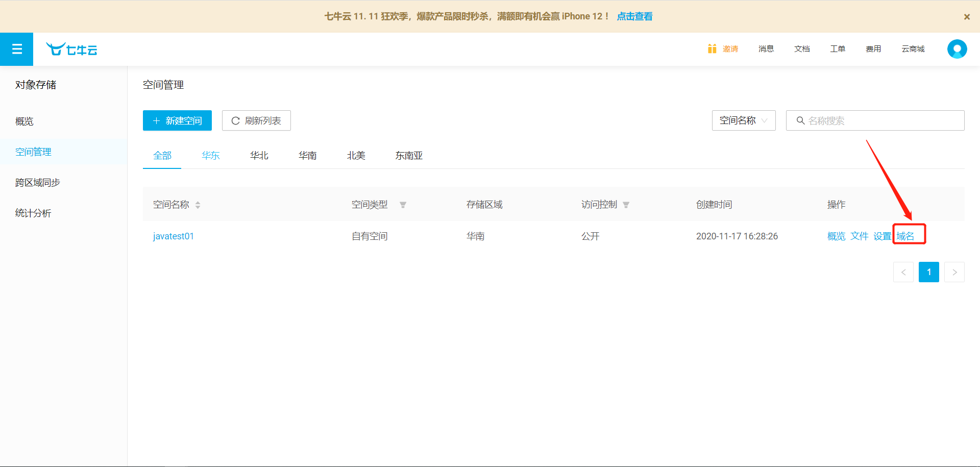Click the 邀请 link in header
The height and width of the screenshot is (467, 980).
click(x=730, y=48)
